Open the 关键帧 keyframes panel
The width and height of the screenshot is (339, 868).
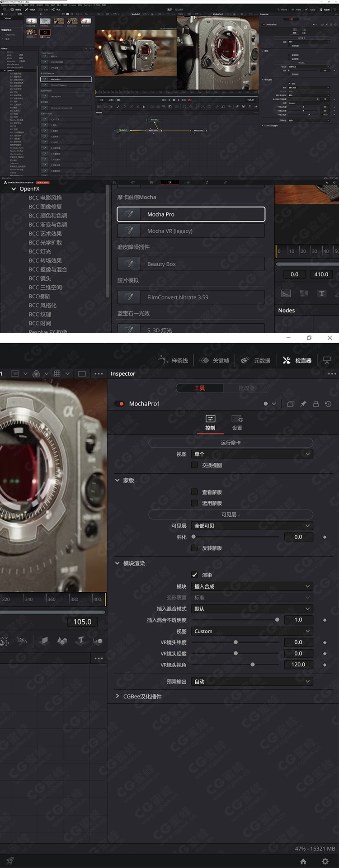tap(215, 360)
